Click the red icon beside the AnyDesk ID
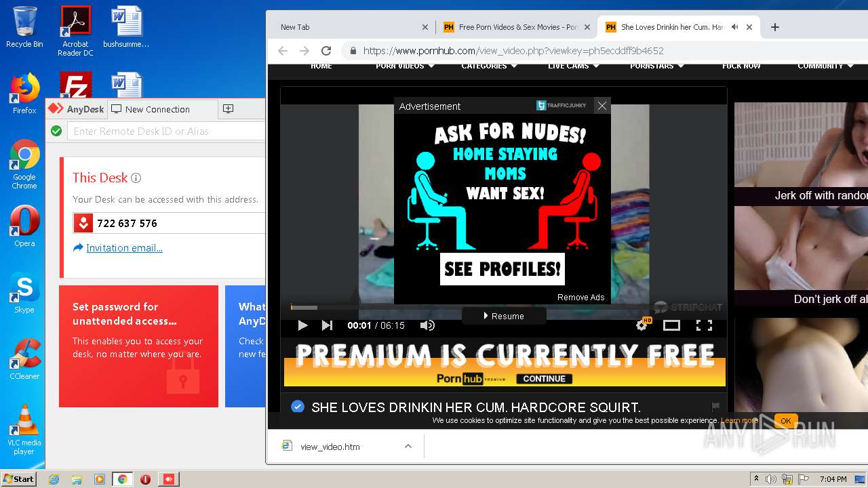 83,223
